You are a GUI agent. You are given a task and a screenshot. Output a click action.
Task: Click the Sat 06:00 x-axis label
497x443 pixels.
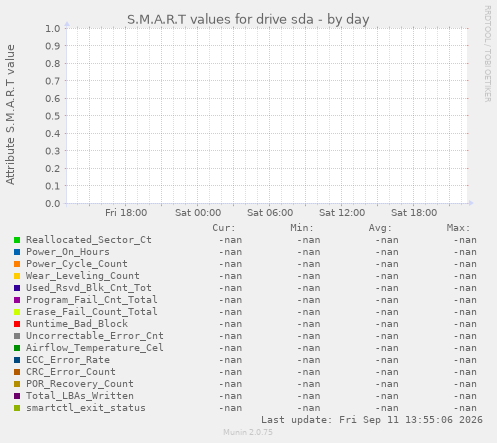point(270,213)
